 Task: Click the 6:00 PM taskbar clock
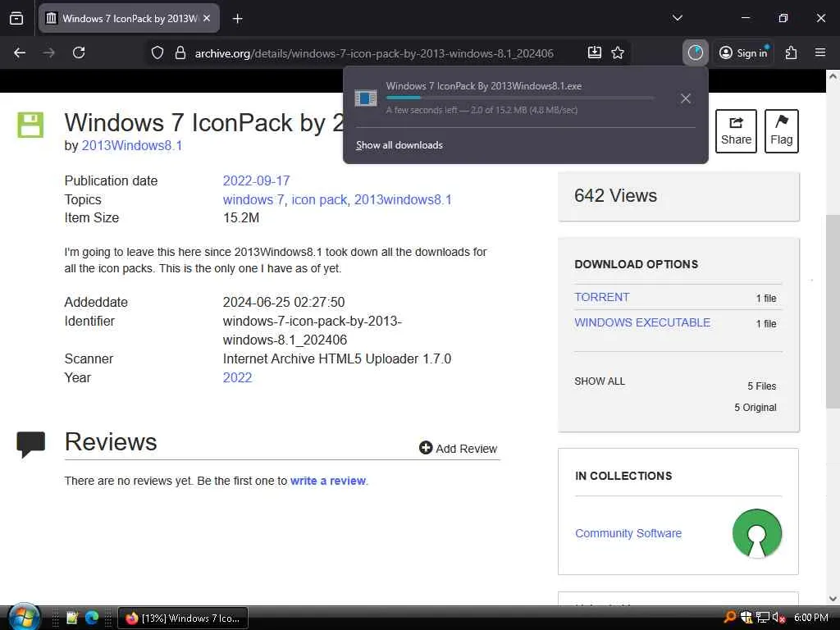(x=811, y=618)
